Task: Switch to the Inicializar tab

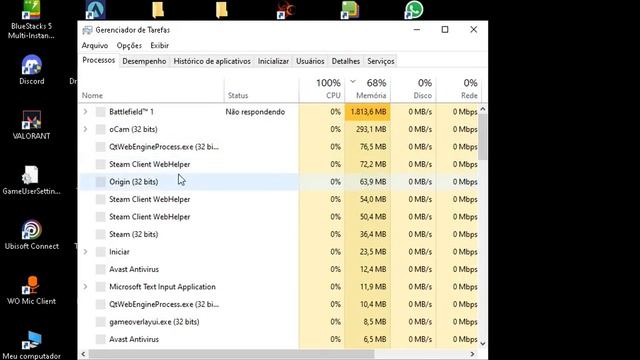Action: (x=273, y=61)
